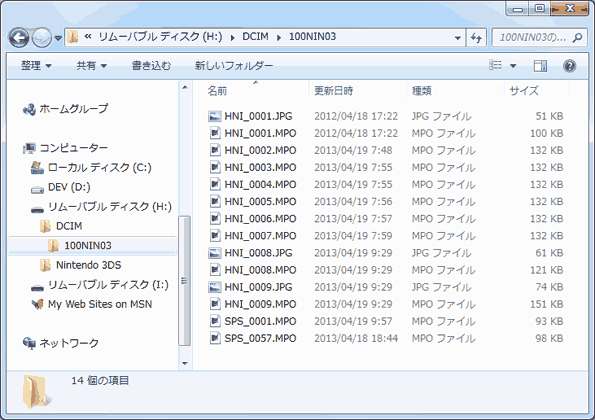Open the address bar history dropdown
The height and width of the screenshot is (420, 595).
pos(458,38)
